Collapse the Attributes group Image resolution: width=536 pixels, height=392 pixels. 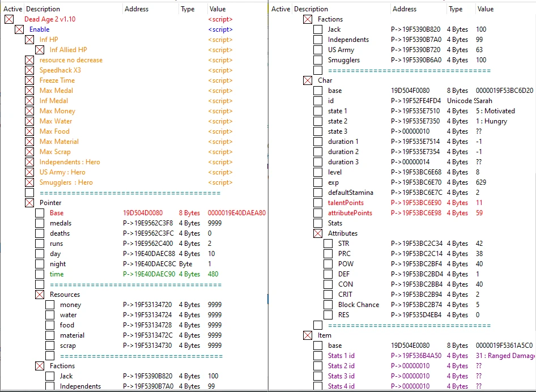click(318, 233)
